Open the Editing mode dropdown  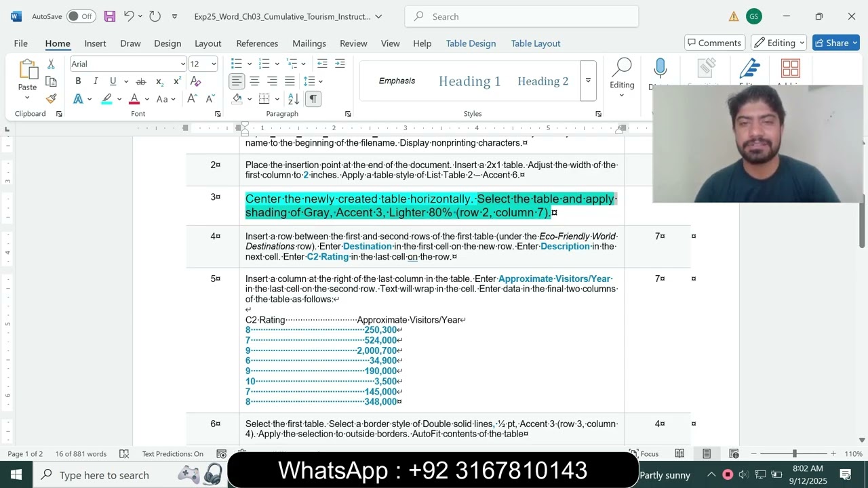coord(779,43)
